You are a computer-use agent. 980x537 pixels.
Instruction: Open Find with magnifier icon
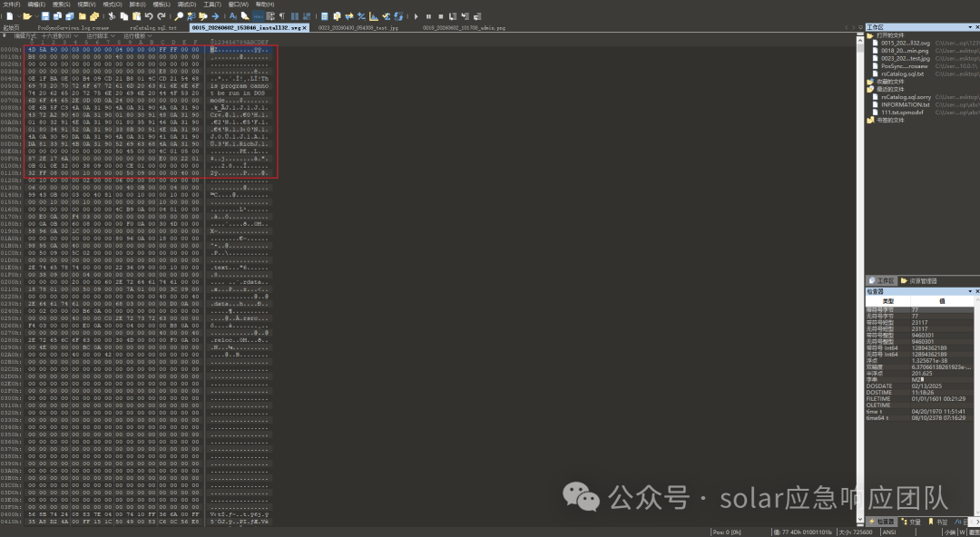(179, 16)
